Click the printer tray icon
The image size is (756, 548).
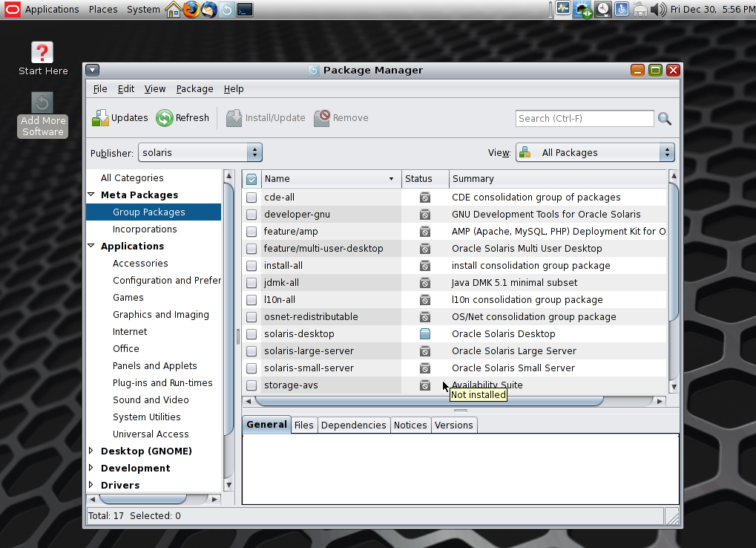coord(640,9)
